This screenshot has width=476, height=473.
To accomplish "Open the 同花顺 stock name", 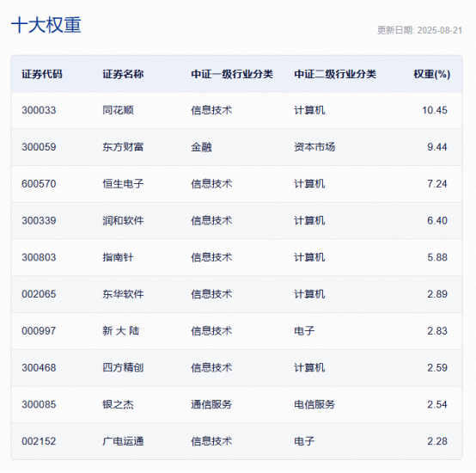I will (x=118, y=110).
